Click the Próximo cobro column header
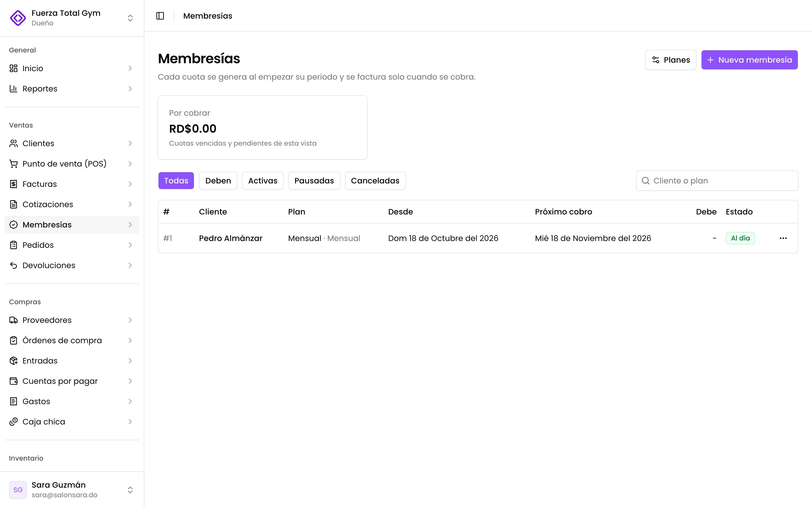 (563, 212)
